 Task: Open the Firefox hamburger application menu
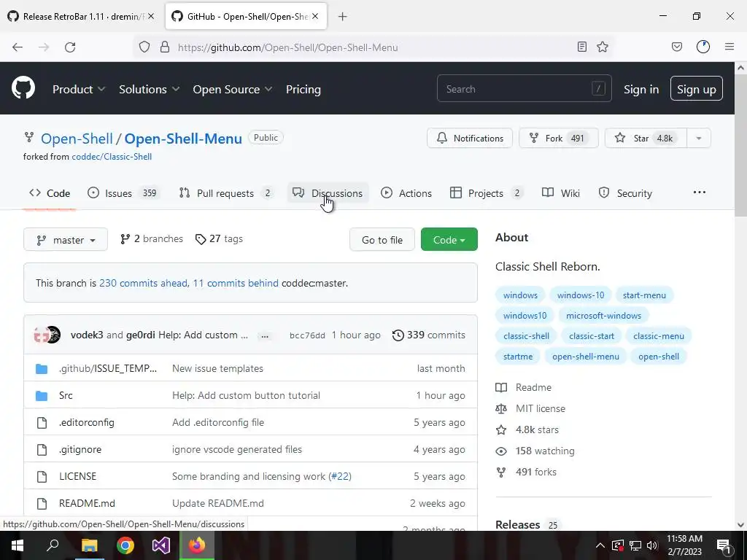coord(729,47)
